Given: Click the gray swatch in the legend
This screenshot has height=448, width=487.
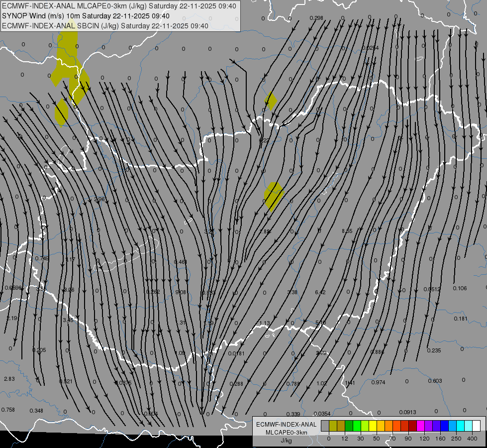Looking at the screenshot, I should tap(325, 426).
